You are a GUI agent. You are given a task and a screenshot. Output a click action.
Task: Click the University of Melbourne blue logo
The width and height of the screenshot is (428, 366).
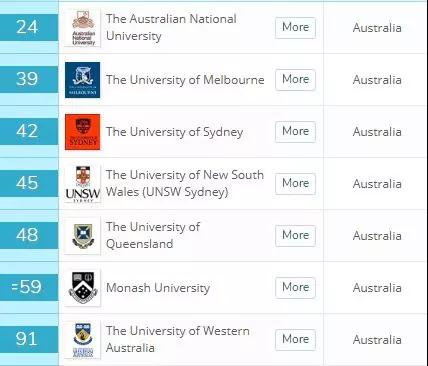pyautogui.click(x=82, y=80)
